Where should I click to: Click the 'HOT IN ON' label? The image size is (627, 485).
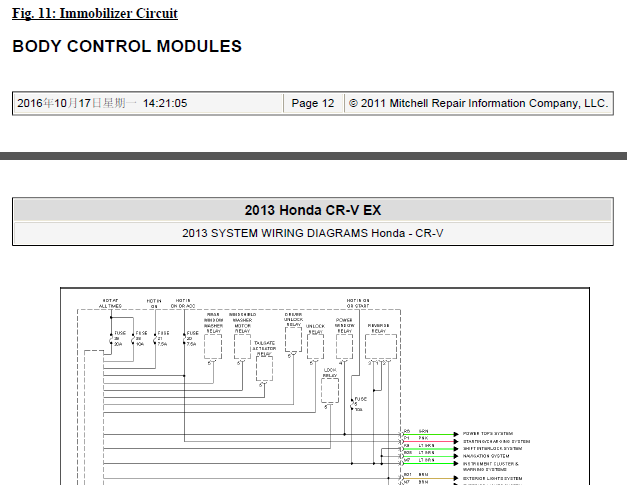coord(154,303)
